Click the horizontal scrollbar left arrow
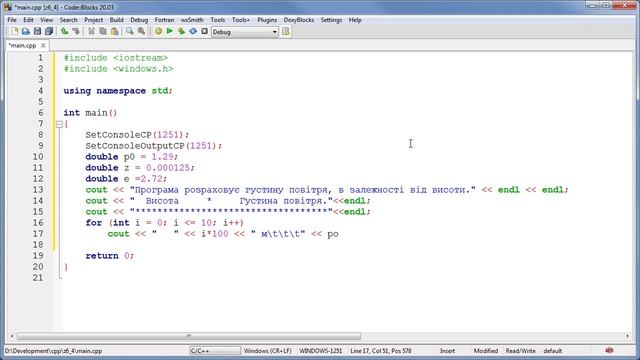Screen dimensions: 640x360 click(12, 336)
